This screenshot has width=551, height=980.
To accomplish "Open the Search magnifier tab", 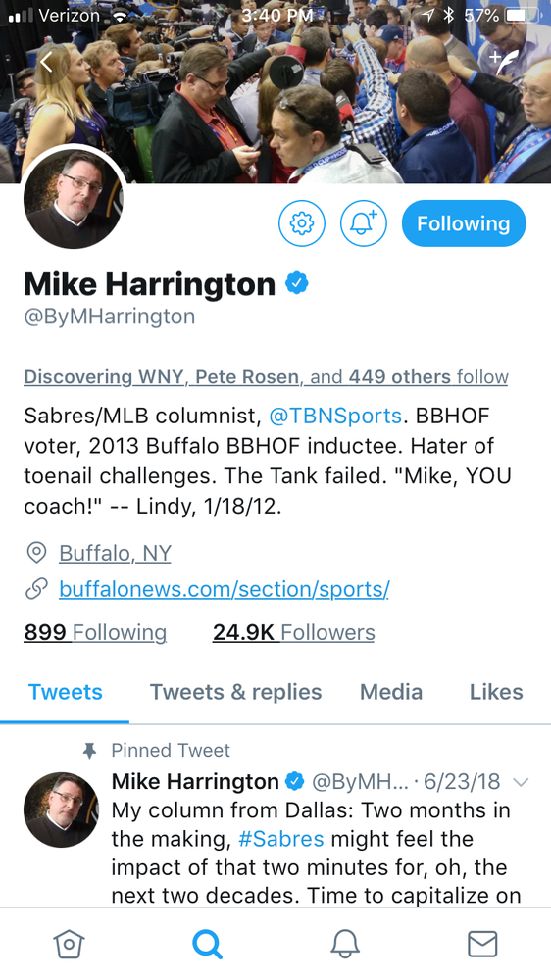I will [x=207, y=943].
